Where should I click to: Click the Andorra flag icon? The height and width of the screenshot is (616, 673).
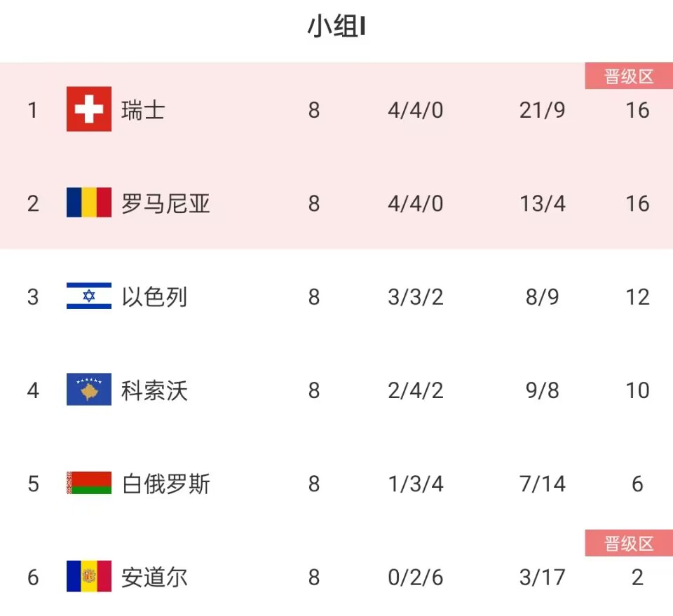pyautogui.click(x=89, y=577)
